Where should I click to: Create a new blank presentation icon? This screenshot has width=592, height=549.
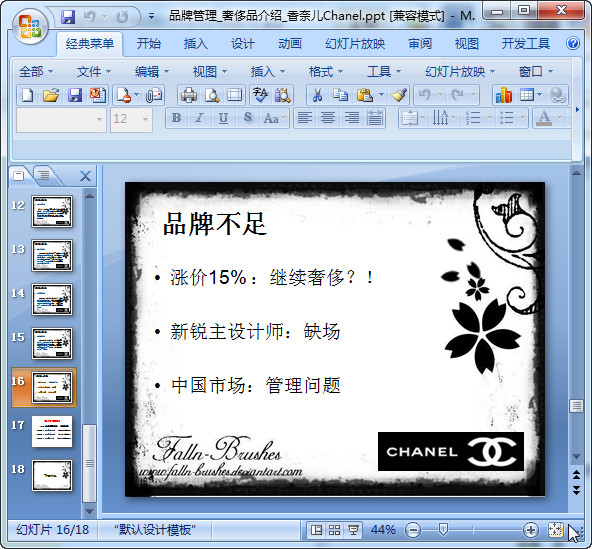28,95
